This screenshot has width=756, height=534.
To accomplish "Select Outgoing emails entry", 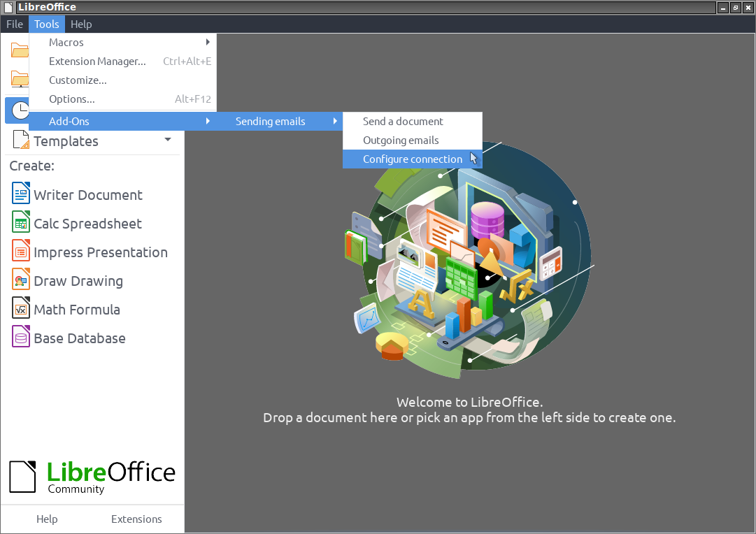I will (412, 140).
